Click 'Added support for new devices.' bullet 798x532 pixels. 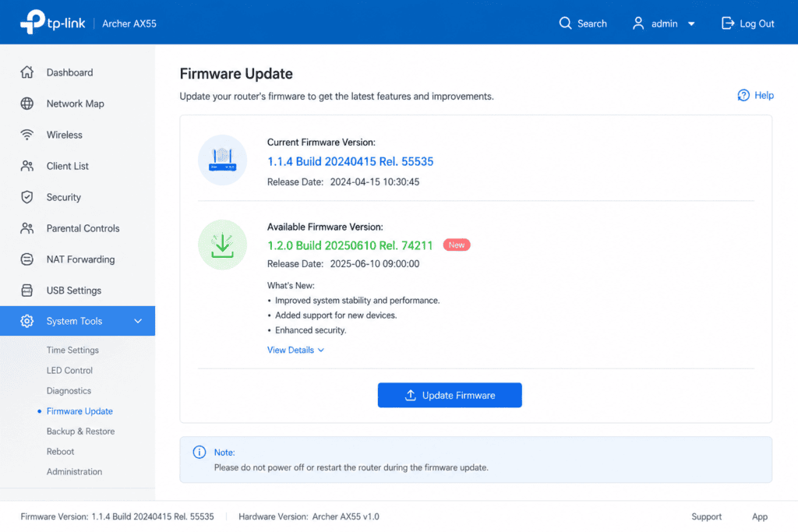(x=336, y=315)
